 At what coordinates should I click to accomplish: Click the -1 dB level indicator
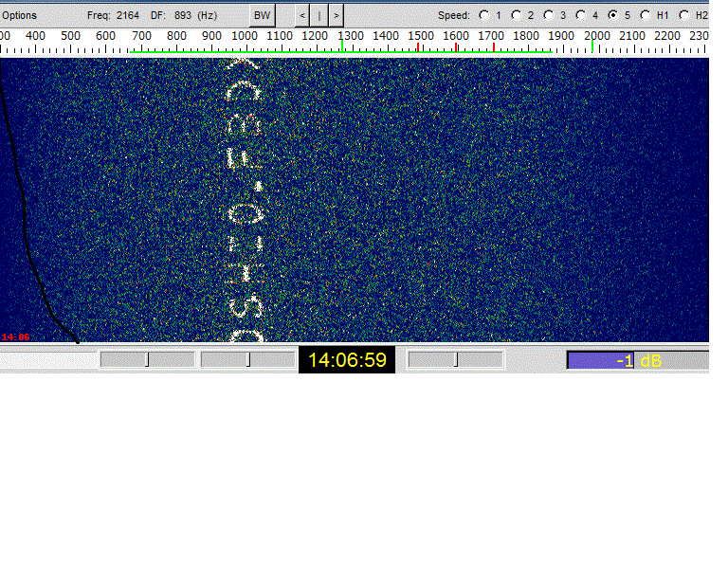click(637, 360)
